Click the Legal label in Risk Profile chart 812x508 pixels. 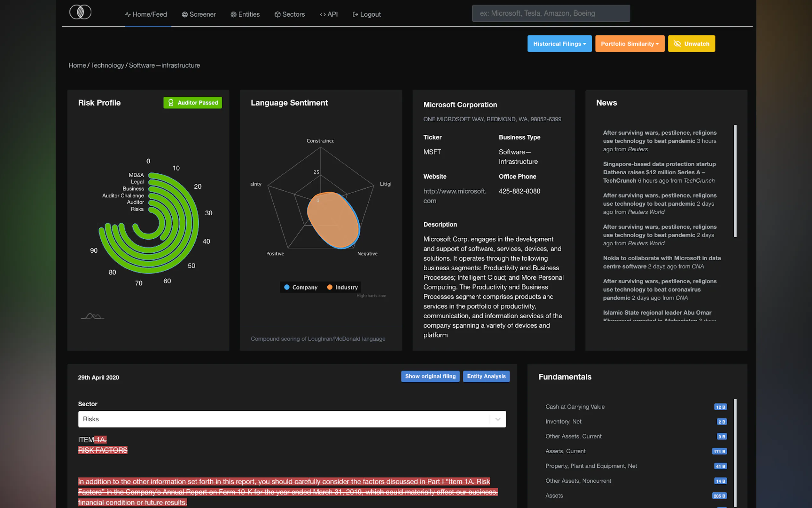(137, 182)
